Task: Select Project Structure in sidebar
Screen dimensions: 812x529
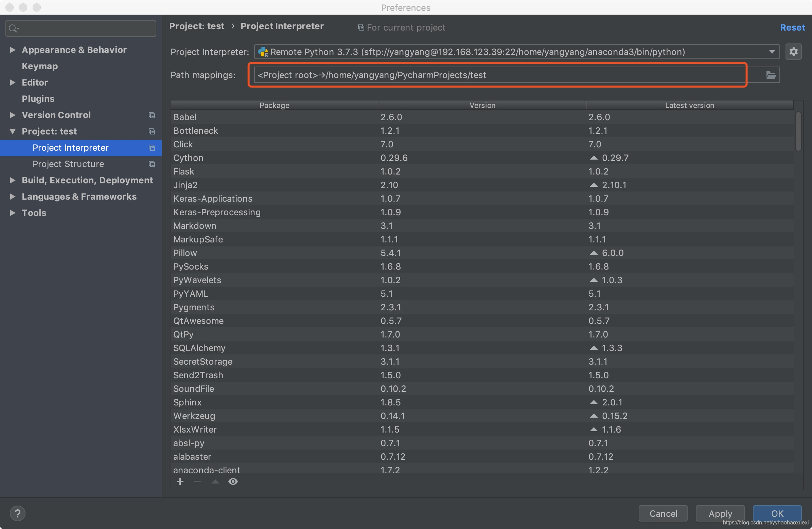Action: tap(68, 164)
